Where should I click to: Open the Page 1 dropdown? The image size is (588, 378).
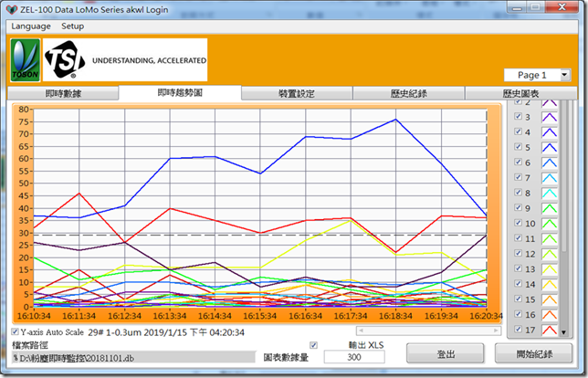click(565, 75)
